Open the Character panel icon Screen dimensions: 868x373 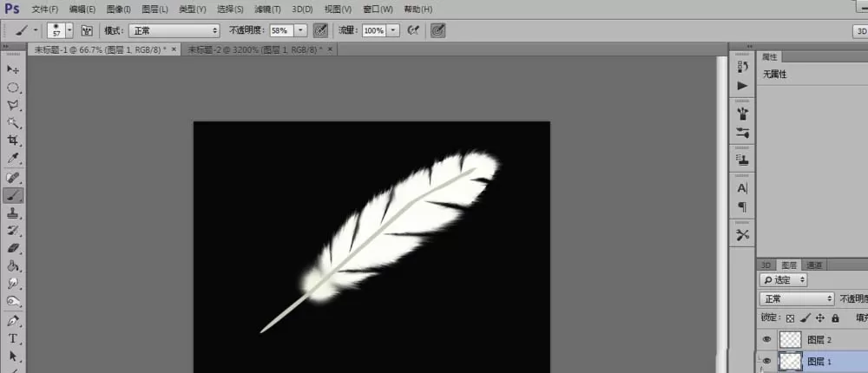pos(742,188)
